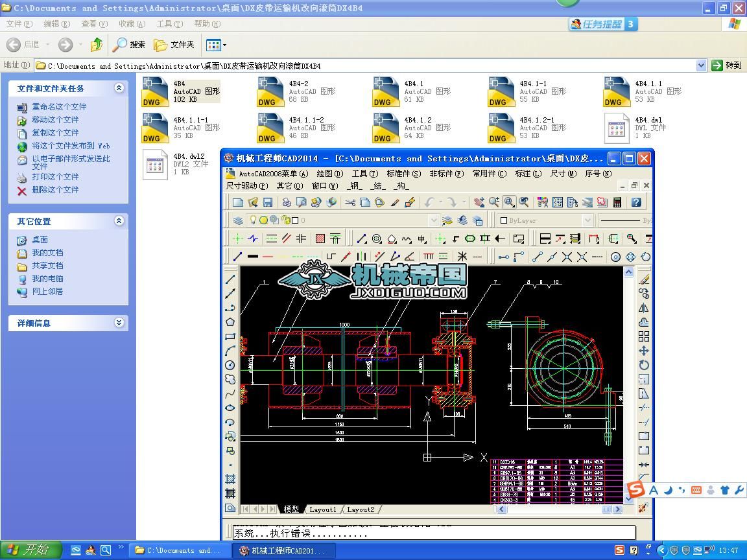Click the Help question mark icon
Image resolution: width=747 pixels, height=560 pixels.
tap(636, 202)
